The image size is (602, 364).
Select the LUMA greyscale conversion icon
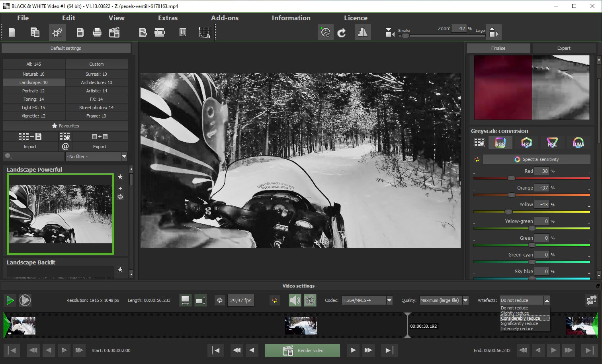[578, 143]
